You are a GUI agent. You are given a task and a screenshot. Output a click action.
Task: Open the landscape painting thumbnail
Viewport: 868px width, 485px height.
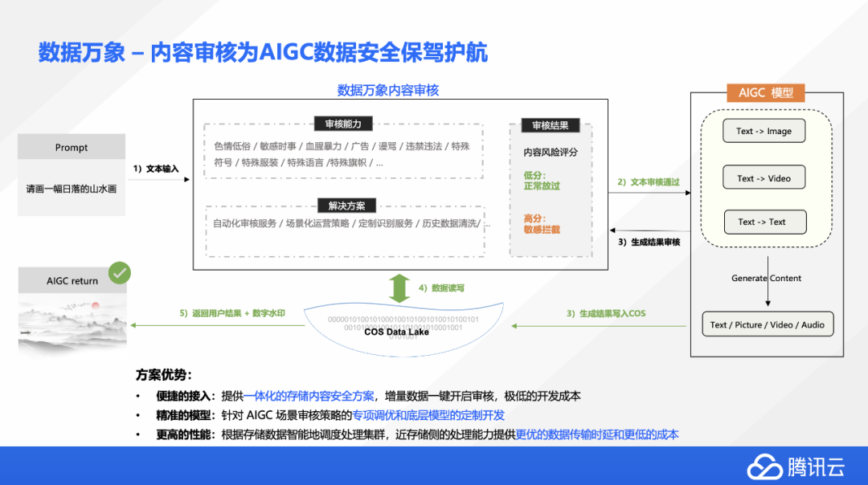72,324
